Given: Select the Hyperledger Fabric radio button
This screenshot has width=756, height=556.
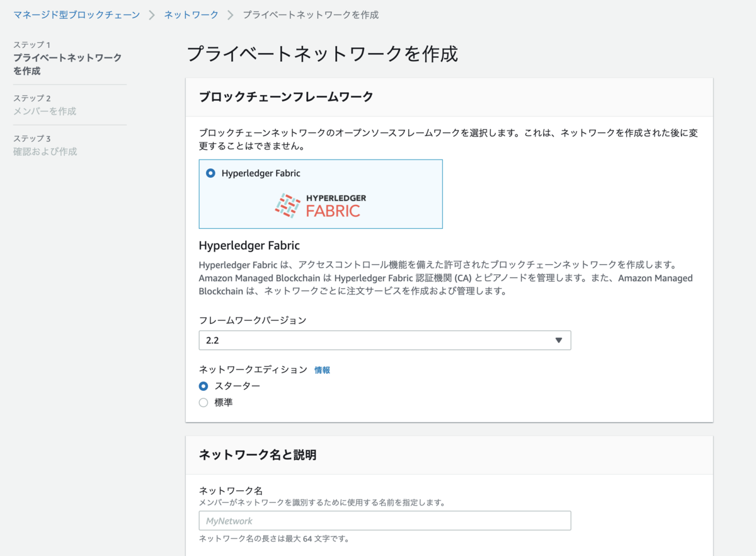Looking at the screenshot, I should click(x=210, y=173).
